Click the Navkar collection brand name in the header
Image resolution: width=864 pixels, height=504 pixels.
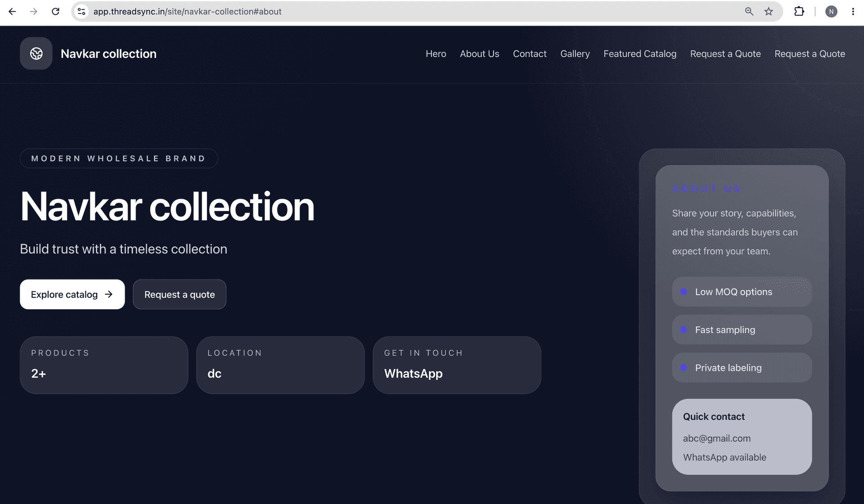pos(108,54)
